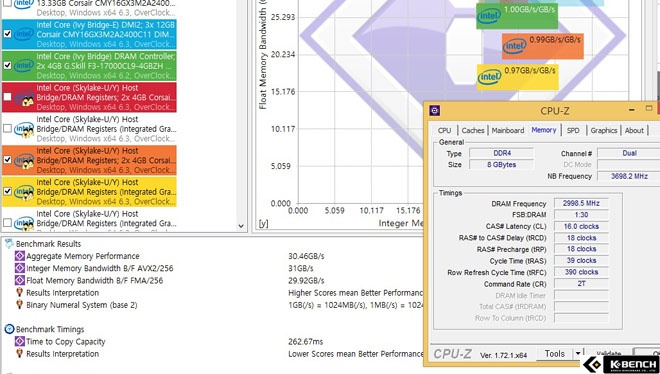Click the Binary Numeral System info icon
The width and height of the screenshot is (660, 374).
(19, 304)
